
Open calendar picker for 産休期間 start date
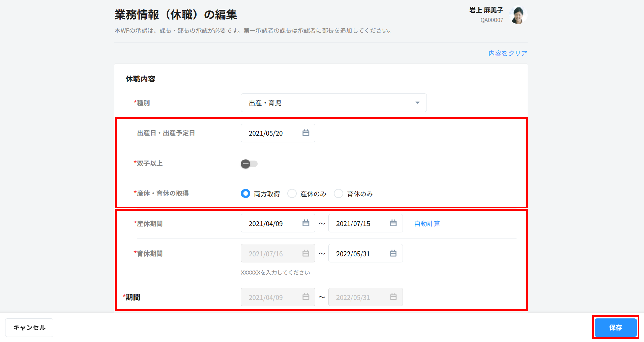point(305,223)
